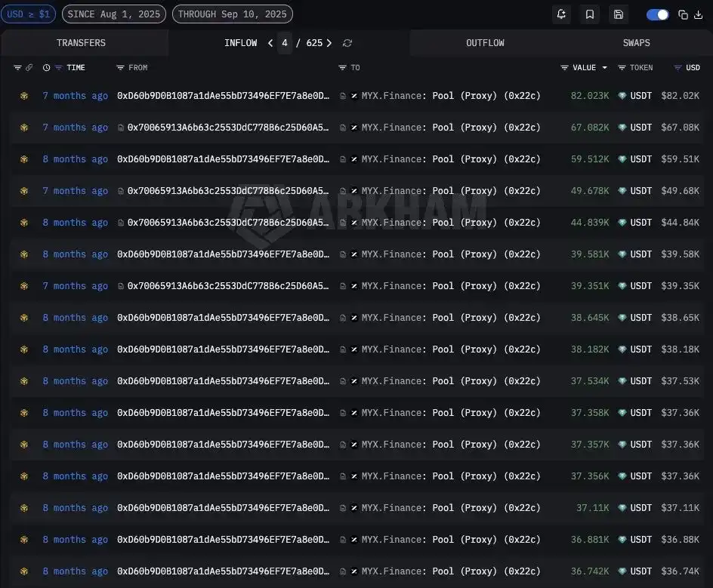Click MYX logo icon in the 39.581K row
This screenshot has width=713, height=588.
[x=353, y=254]
